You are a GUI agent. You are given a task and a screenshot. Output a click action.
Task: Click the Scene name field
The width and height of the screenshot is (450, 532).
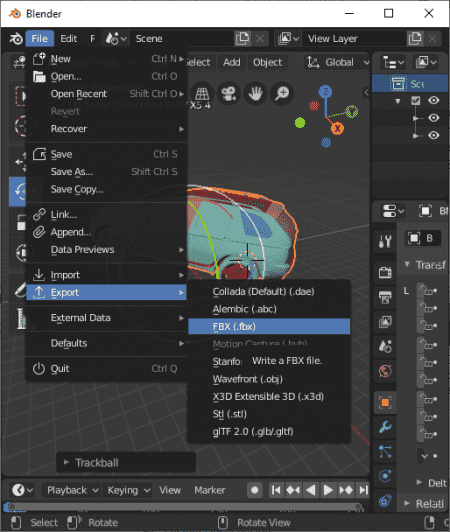tap(183, 39)
